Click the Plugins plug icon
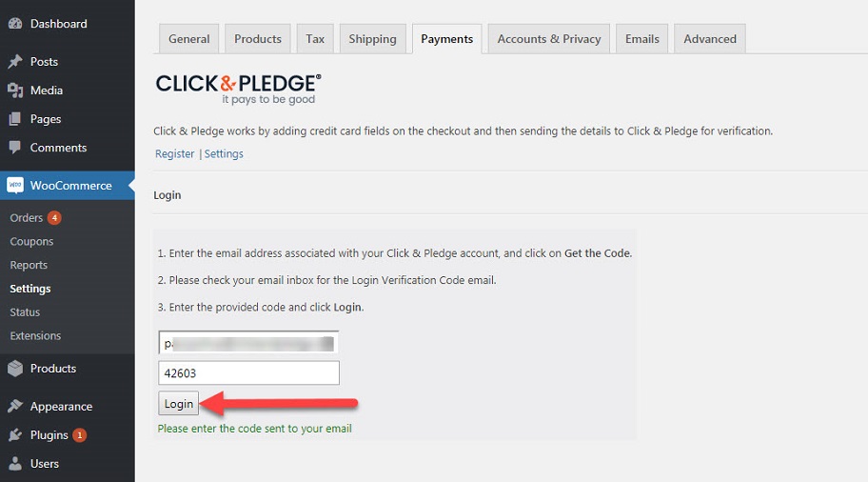 15,435
